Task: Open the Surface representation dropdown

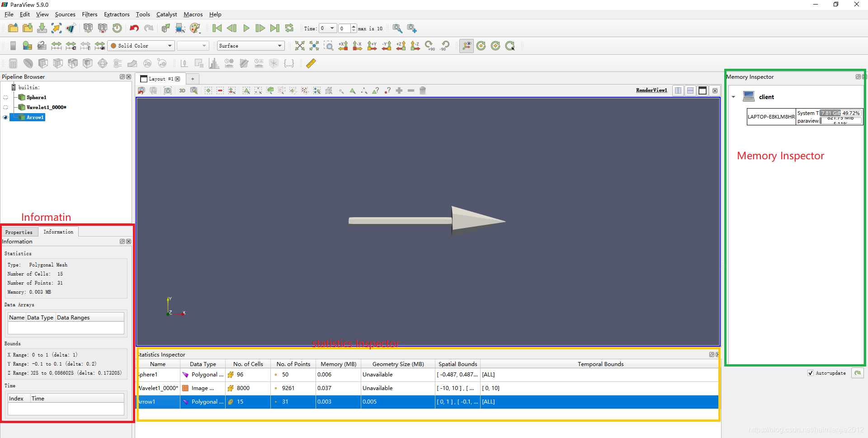Action: coord(250,46)
